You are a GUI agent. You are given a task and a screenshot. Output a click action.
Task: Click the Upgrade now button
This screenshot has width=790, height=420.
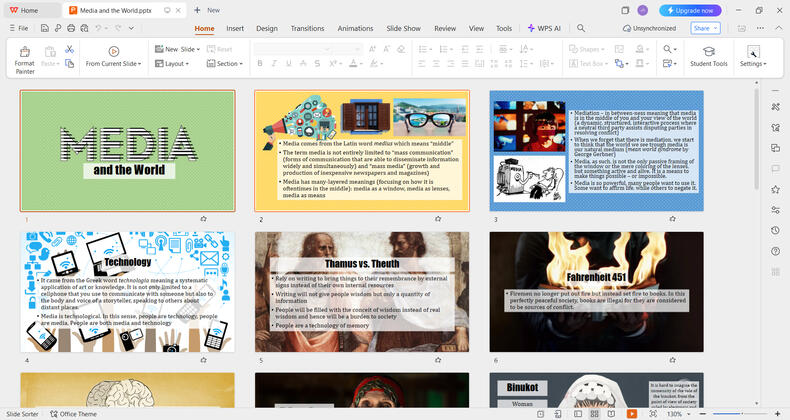[690, 10]
